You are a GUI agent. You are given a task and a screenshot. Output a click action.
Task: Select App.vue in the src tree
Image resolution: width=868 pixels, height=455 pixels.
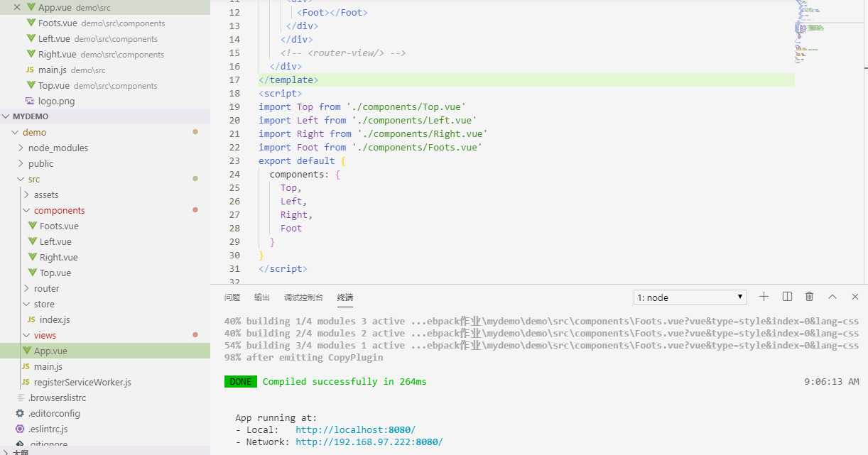coord(105,351)
